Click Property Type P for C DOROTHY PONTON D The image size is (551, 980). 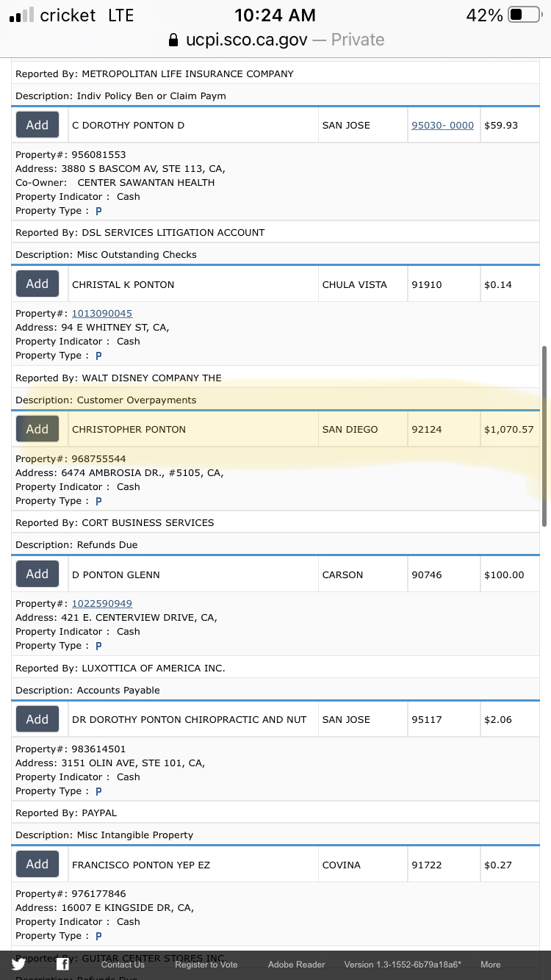(98, 211)
